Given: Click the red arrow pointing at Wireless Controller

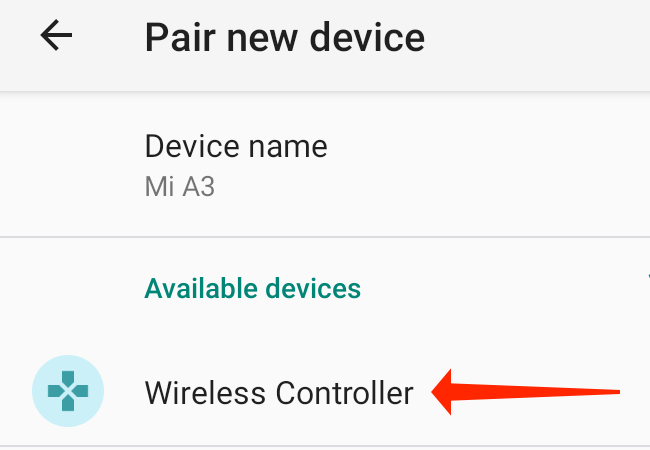Looking at the screenshot, I should [x=526, y=392].
